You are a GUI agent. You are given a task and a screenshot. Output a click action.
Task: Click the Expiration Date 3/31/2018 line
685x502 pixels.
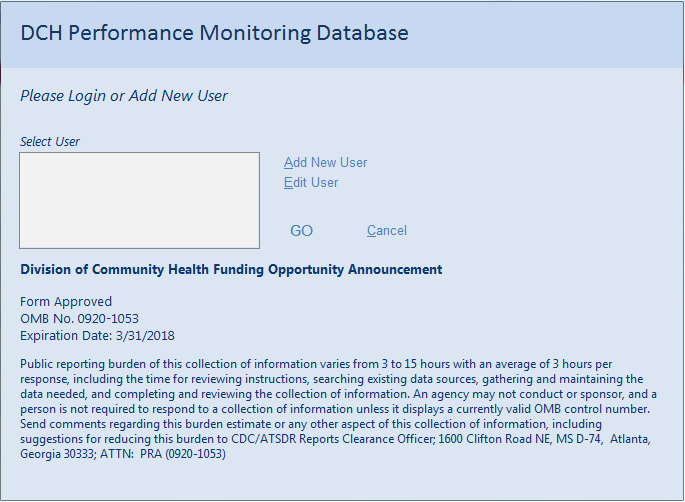tap(97, 336)
